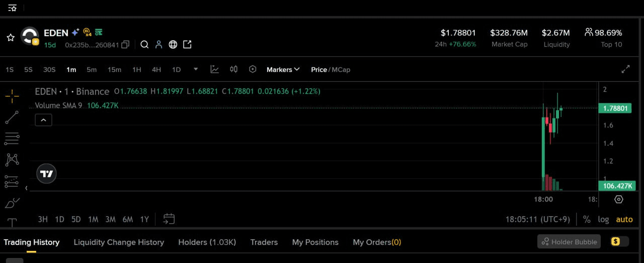This screenshot has width=644, height=263.
Task: Select the 5m timeframe
Action: point(92,70)
